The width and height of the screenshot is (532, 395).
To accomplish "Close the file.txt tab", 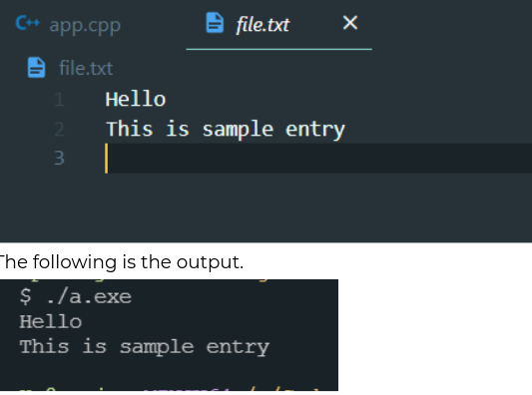I will coord(350,23).
